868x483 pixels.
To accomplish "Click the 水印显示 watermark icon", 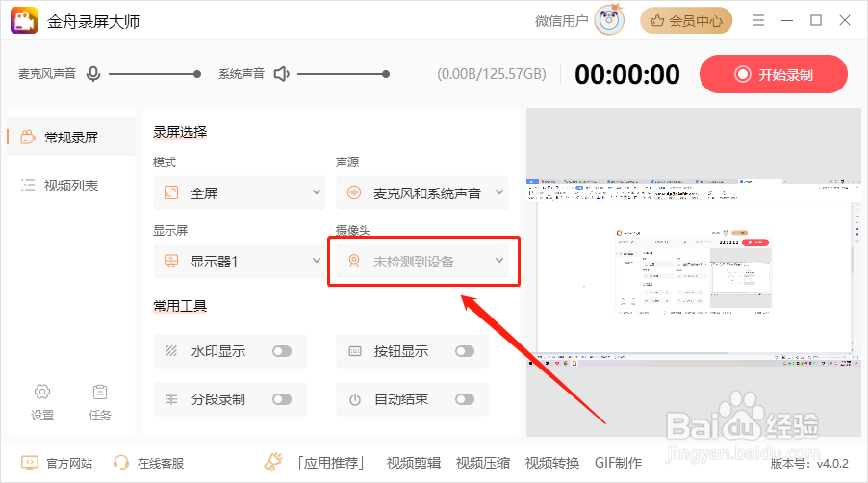I will coord(171,351).
